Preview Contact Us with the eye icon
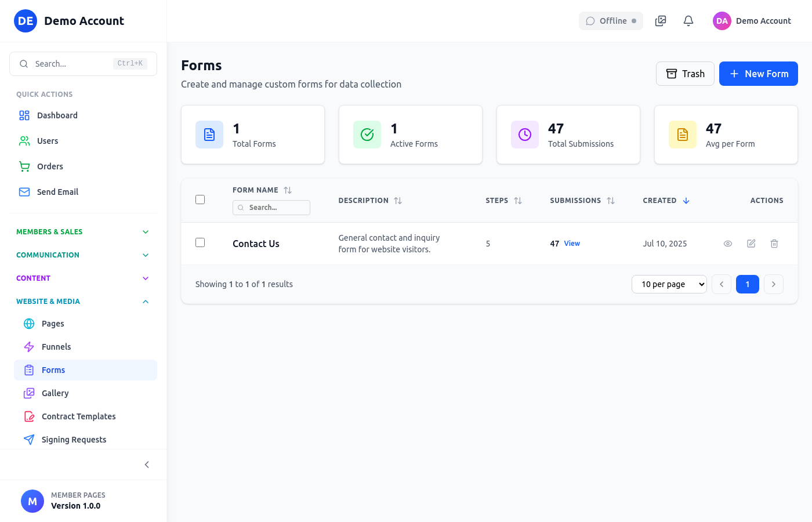Screen dimensions: 812x522 (727, 243)
